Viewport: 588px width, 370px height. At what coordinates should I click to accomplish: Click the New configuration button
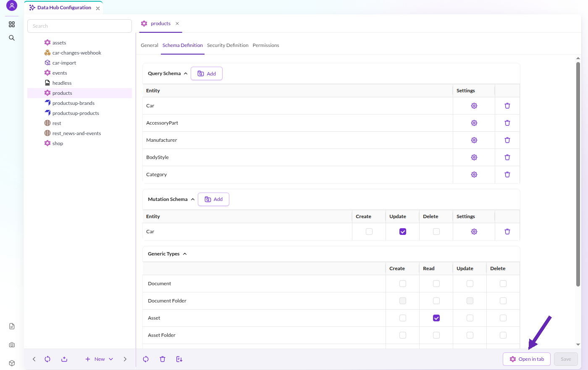click(95, 359)
